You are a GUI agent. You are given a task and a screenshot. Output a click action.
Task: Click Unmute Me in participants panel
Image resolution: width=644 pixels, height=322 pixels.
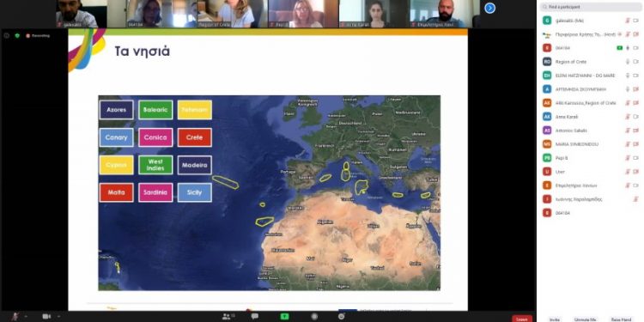(x=586, y=319)
